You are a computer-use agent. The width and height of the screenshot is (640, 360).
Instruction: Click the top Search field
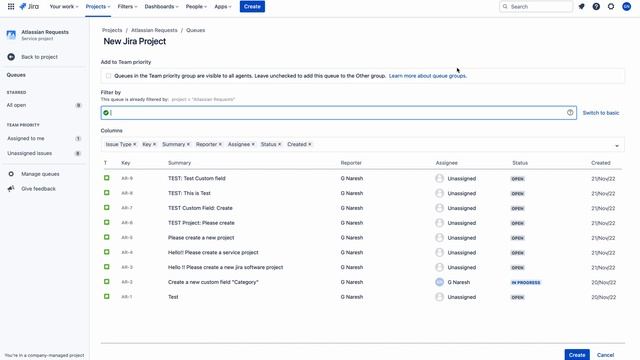coord(536,7)
